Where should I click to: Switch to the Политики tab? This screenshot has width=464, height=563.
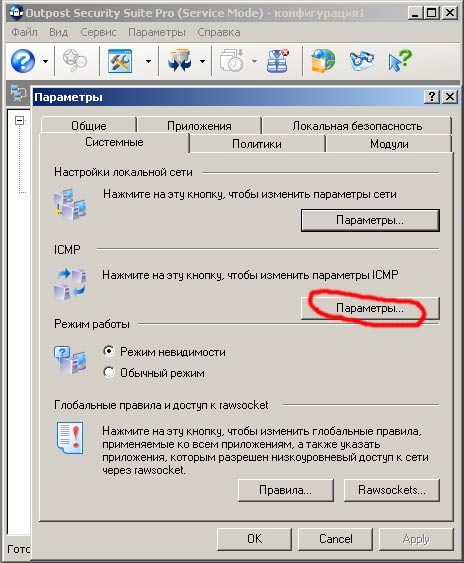[257, 144]
